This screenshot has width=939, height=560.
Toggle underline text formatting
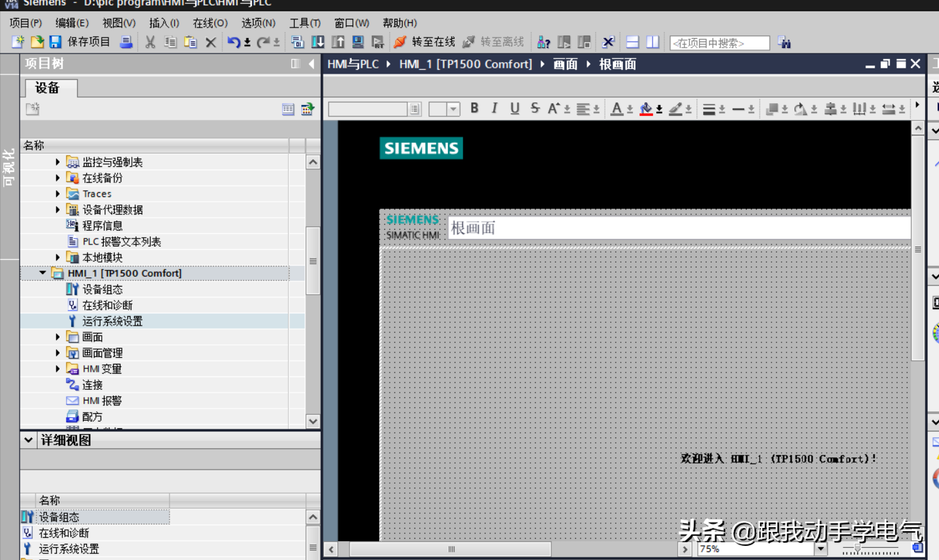[514, 109]
